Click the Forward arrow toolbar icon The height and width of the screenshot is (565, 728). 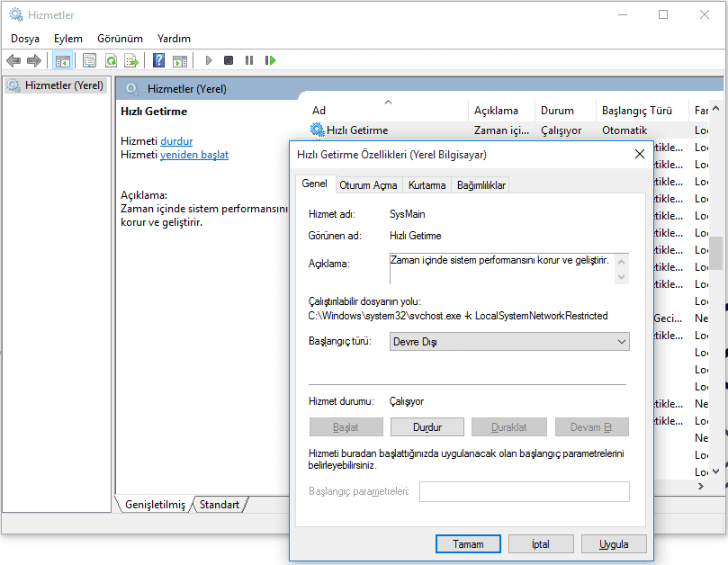pos(34,60)
